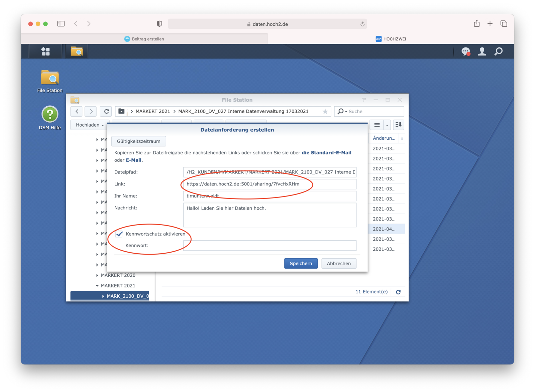Click the File Station taskbar icon

point(77,51)
